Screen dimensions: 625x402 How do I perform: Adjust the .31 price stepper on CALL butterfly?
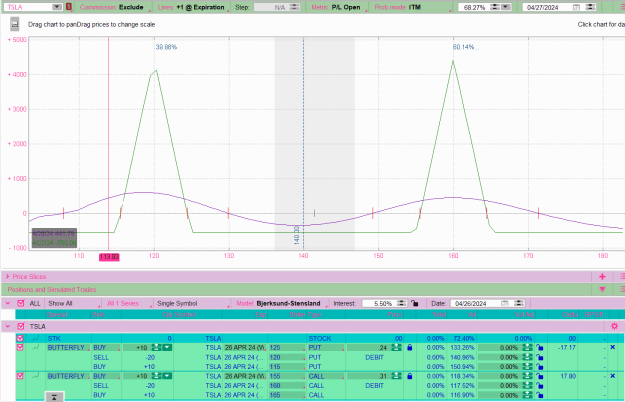pyautogui.click(x=396, y=376)
